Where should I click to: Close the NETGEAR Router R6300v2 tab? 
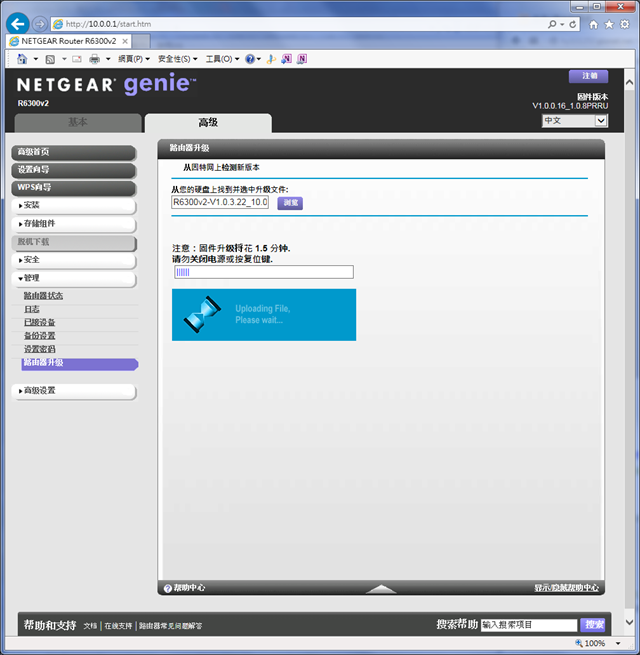tap(124, 41)
